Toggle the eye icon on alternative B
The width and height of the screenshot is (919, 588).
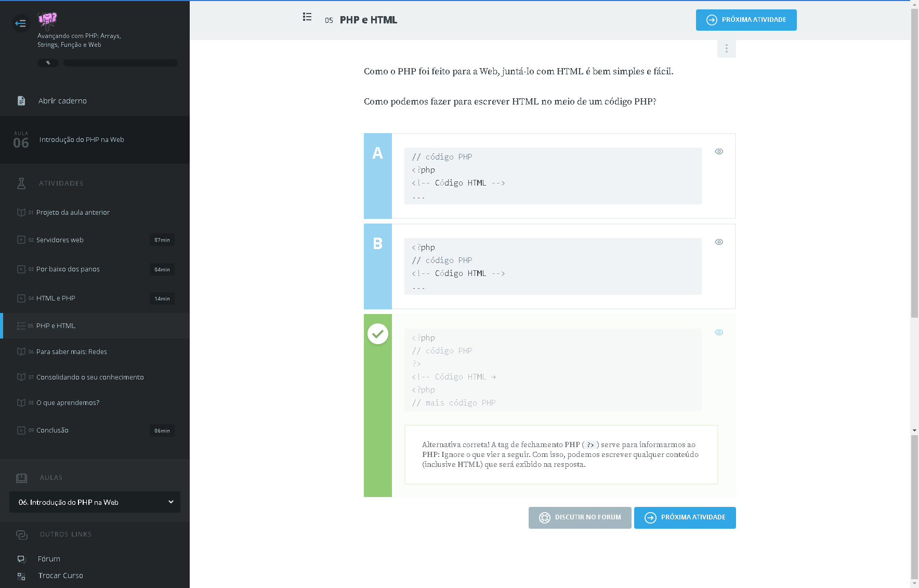(719, 242)
